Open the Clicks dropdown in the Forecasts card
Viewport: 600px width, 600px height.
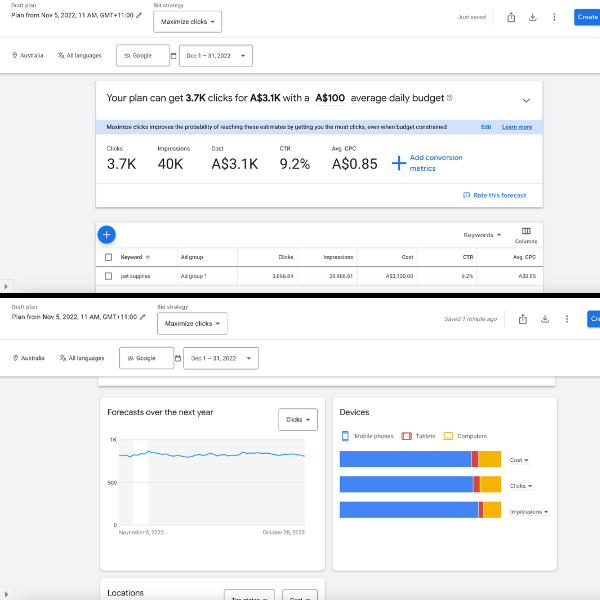pos(298,420)
